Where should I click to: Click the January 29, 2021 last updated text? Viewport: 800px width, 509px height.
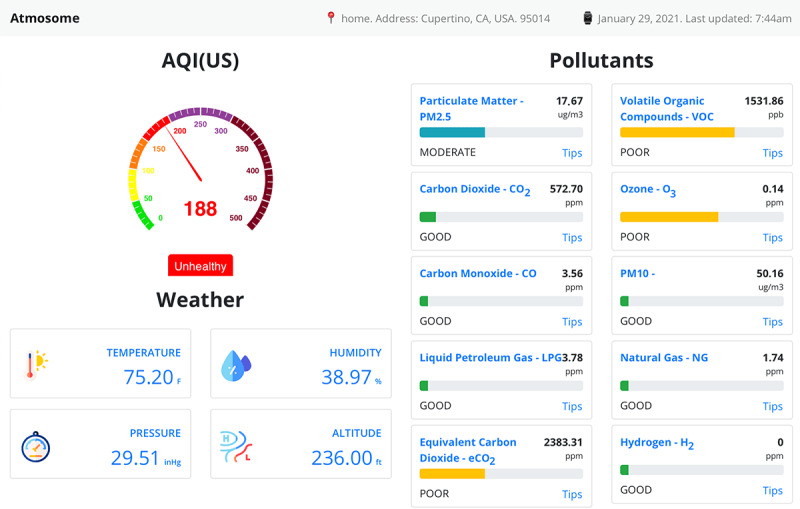click(x=694, y=18)
